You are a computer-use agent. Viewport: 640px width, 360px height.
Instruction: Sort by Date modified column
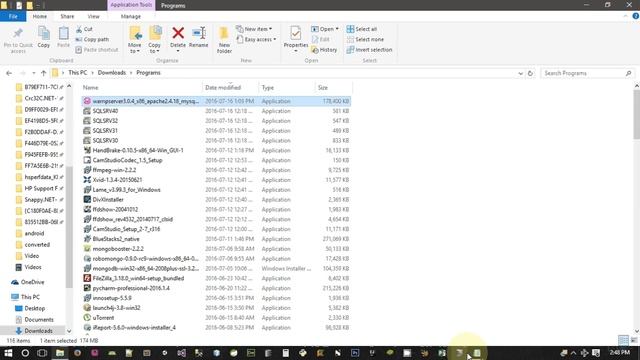click(231, 88)
